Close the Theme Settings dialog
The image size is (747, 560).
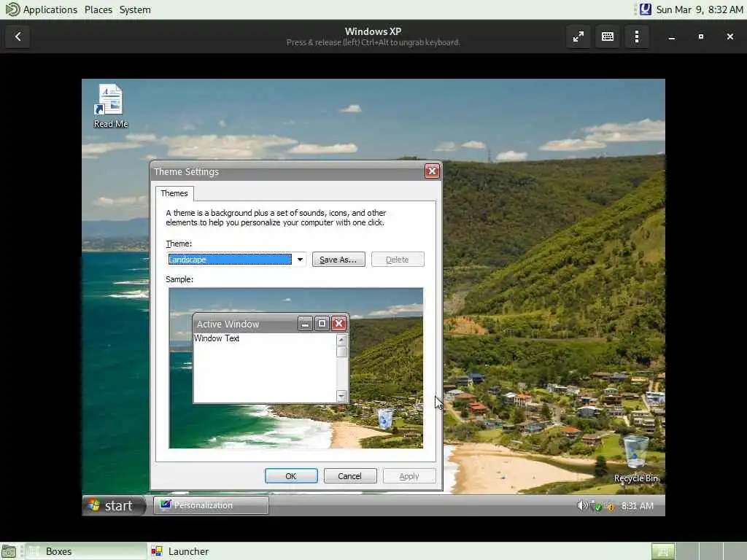(432, 171)
